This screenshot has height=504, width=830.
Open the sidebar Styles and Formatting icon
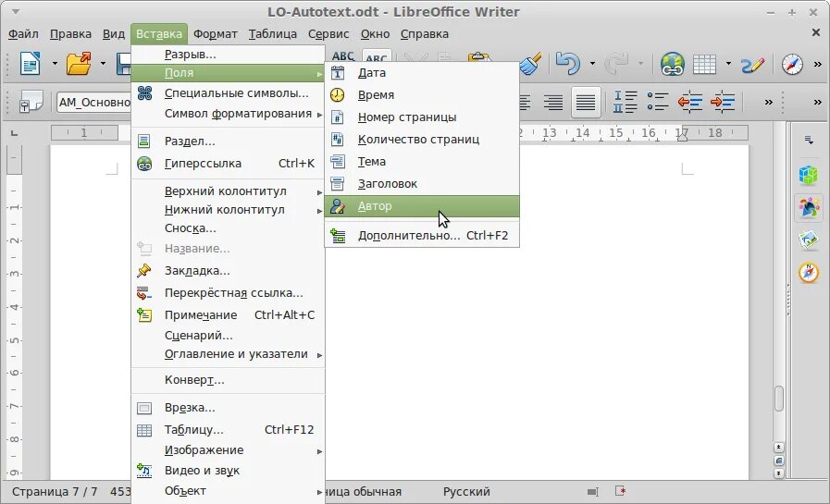click(809, 207)
